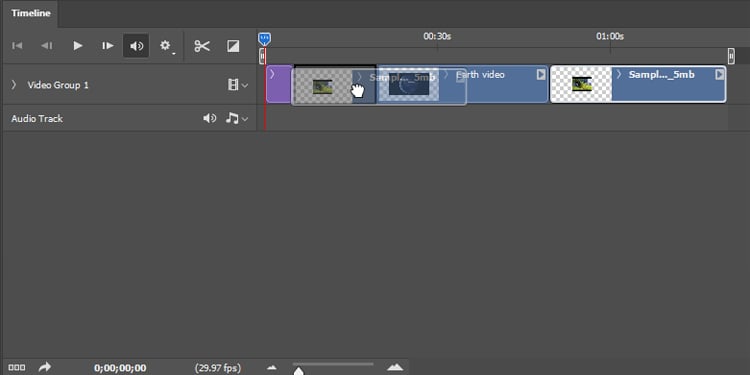
Task: Split clip with scissors icon
Action: tap(202, 46)
